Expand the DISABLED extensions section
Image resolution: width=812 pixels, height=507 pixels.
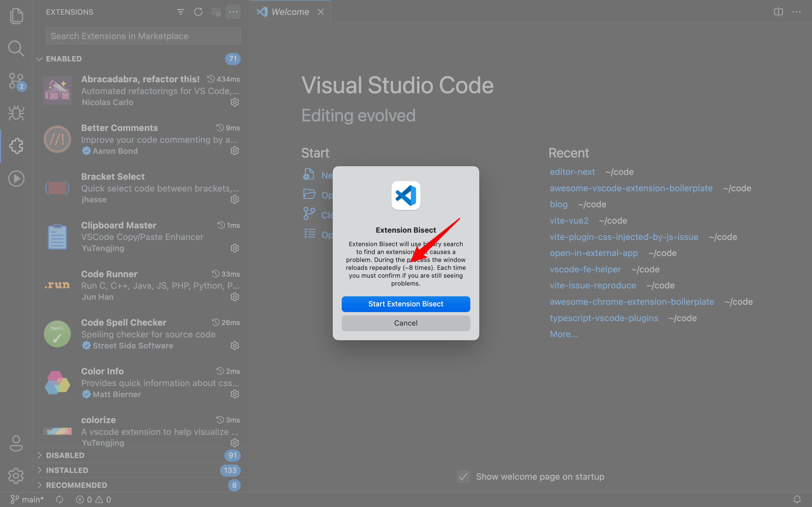click(x=65, y=455)
